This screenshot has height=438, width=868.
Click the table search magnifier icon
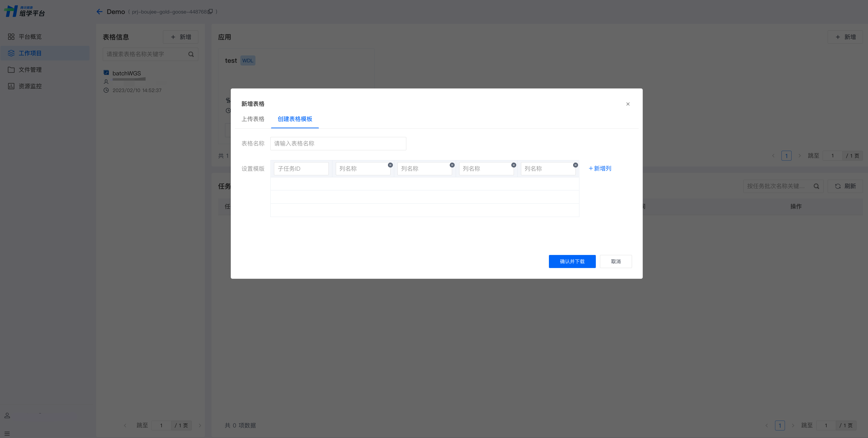[x=191, y=54]
